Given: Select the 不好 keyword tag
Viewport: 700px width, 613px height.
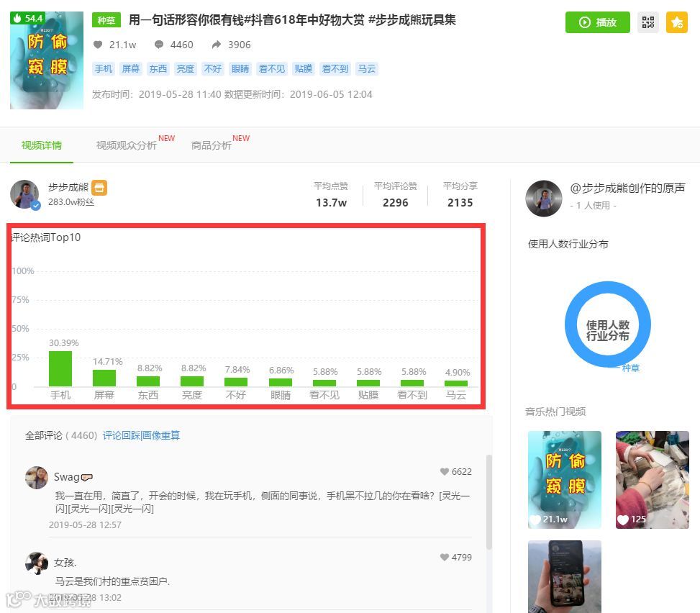Looking at the screenshot, I should [x=212, y=69].
